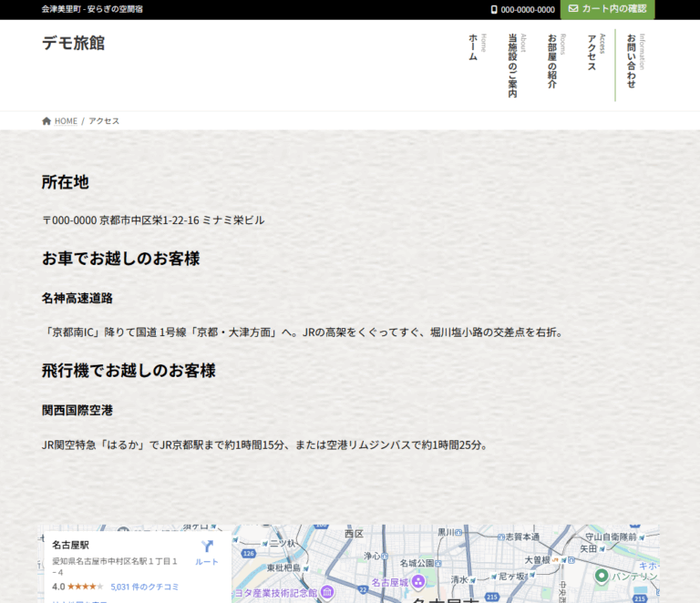This screenshot has width=700, height=603.
Task: Open the ホーム navigation menu item
Action: [474, 47]
